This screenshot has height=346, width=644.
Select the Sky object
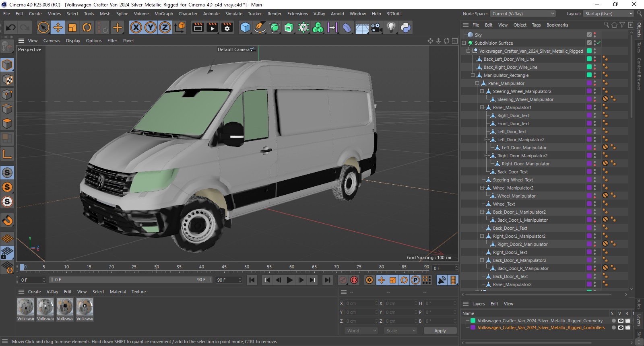coord(478,35)
